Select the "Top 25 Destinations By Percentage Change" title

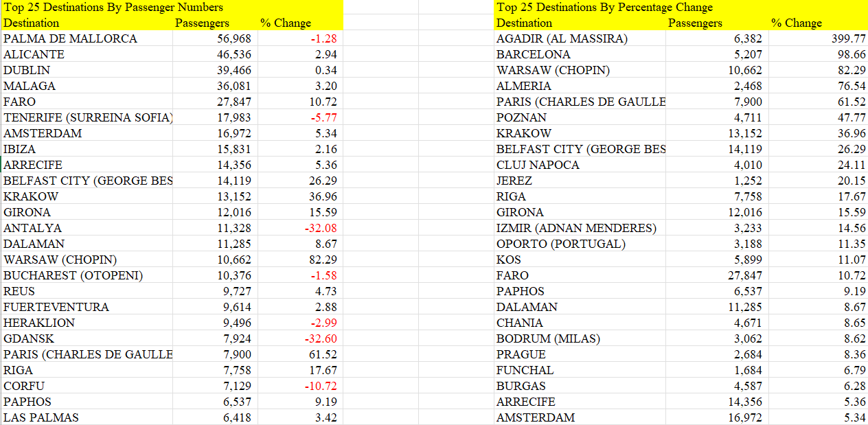pos(605,8)
